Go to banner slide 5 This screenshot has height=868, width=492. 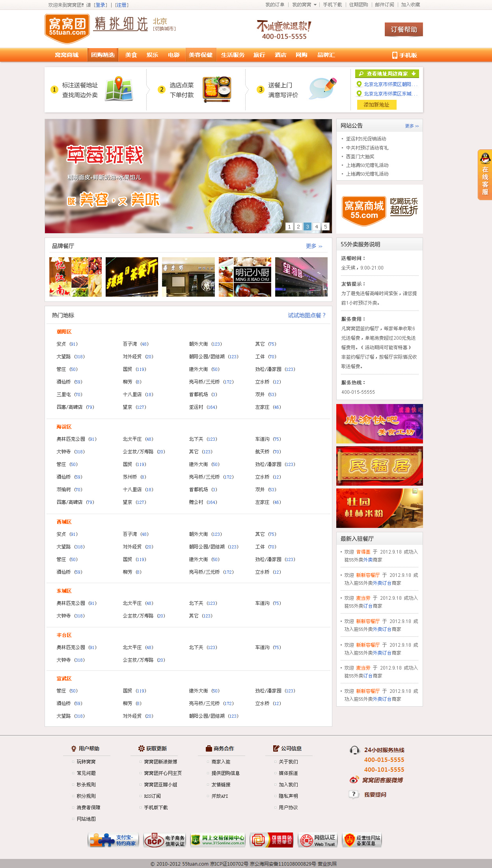point(326,226)
